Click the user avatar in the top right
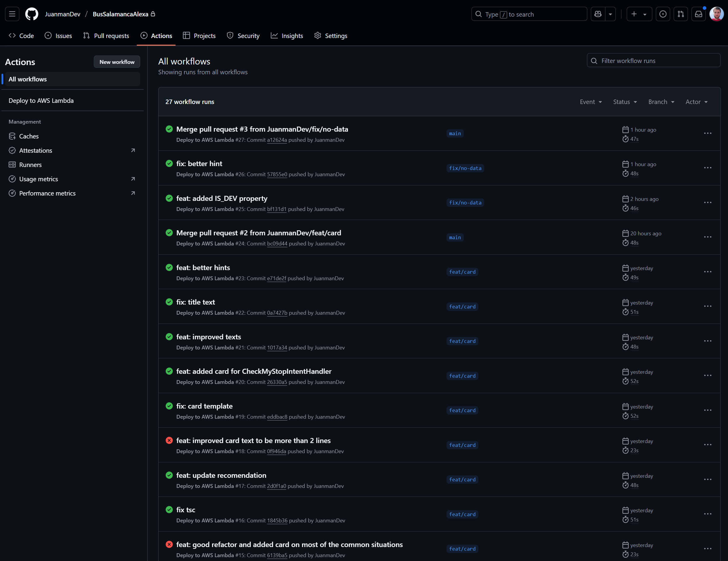 pos(716,14)
